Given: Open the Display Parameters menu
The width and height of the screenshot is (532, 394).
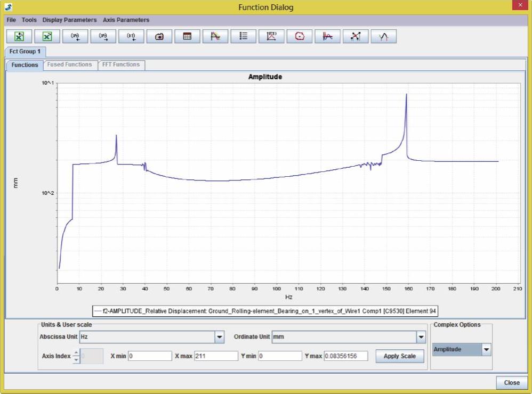Looking at the screenshot, I should pos(69,20).
